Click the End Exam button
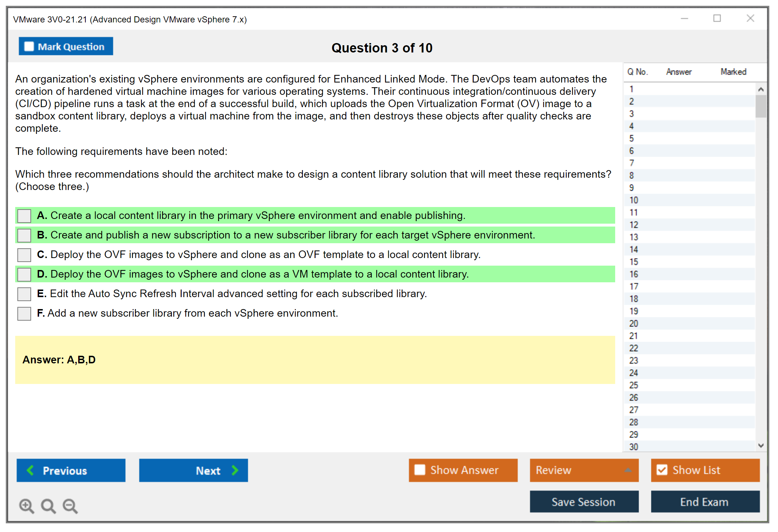This screenshot has height=532, width=778. 705,502
